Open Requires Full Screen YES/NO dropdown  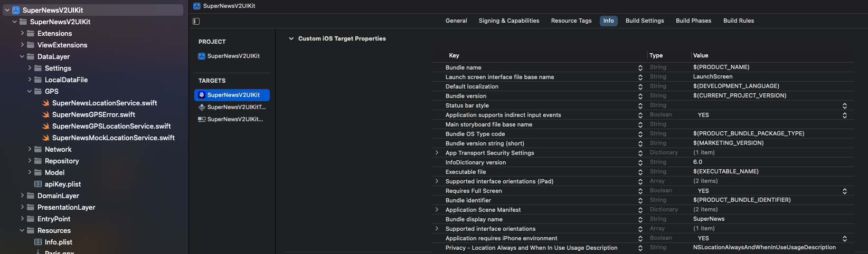pyautogui.click(x=845, y=191)
